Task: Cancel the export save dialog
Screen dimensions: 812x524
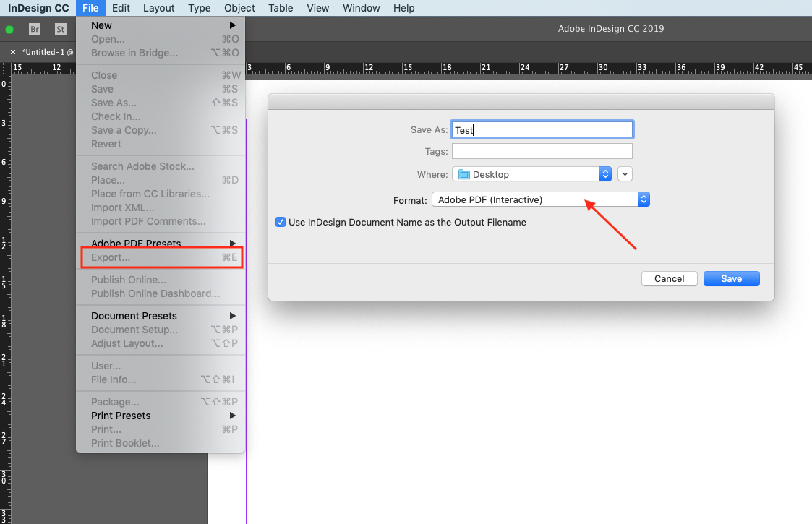Action: (x=669, y=279)
